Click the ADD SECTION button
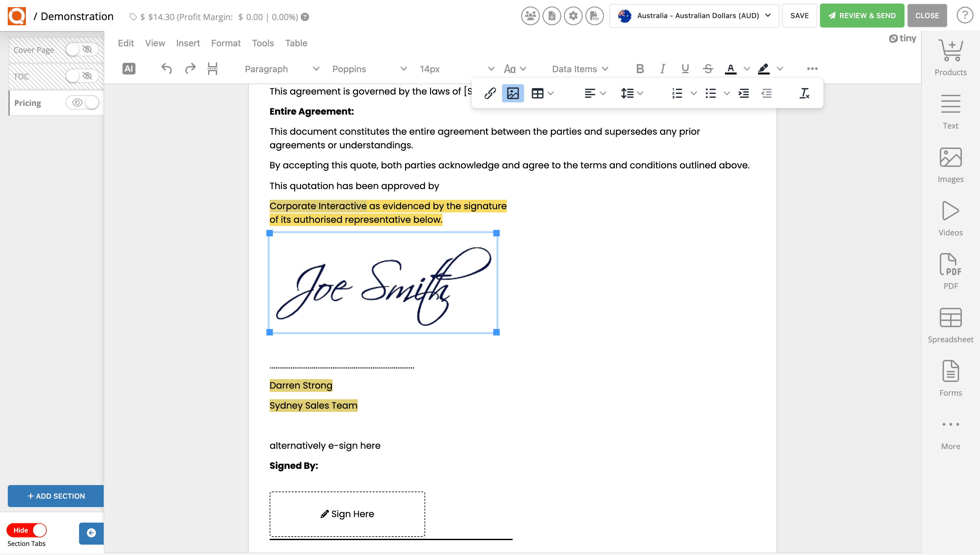This screenshot has height=555, width=980. 55,496
